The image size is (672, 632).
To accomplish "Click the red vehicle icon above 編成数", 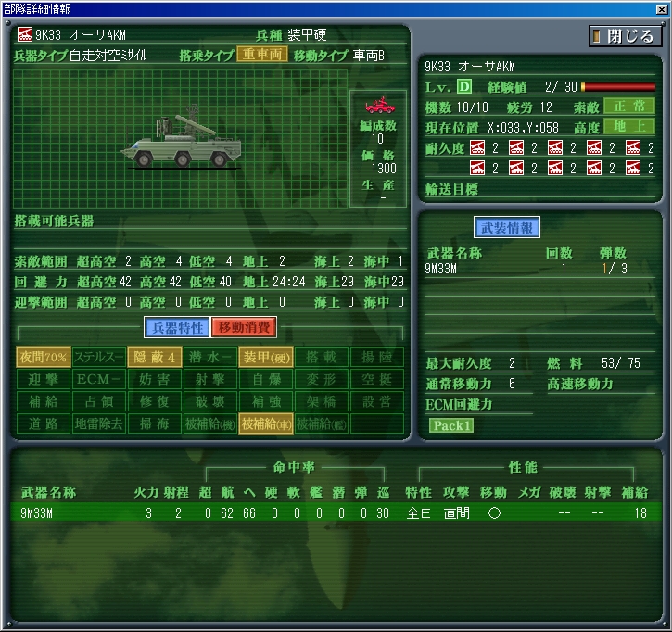I will (380, 106).
